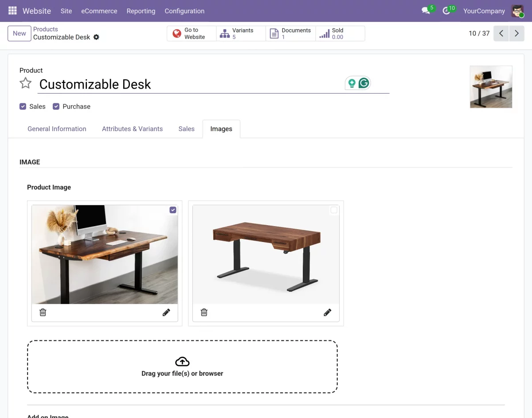
Task: Open the apps grid menu icon
Action: coord(12,11)
